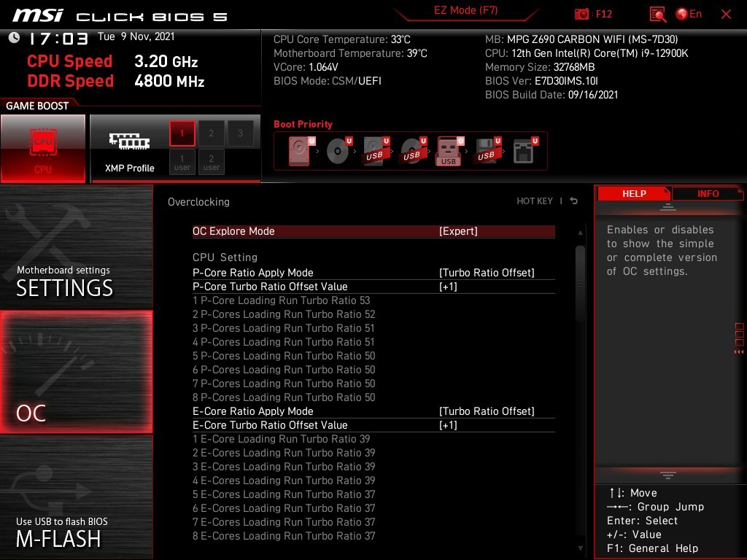
Task: Switch to the INFO tab
Action: click(x=708, y=193)
